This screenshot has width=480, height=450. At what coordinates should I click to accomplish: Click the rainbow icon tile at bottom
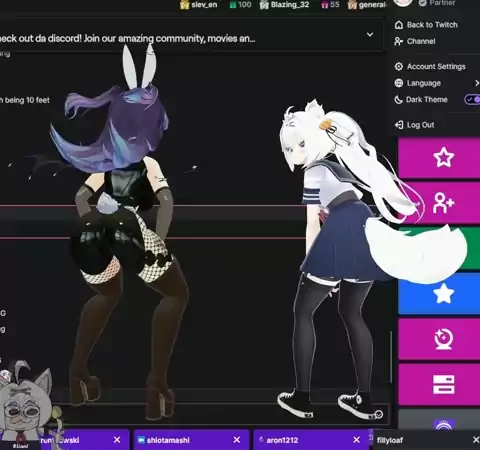(439, 421)
